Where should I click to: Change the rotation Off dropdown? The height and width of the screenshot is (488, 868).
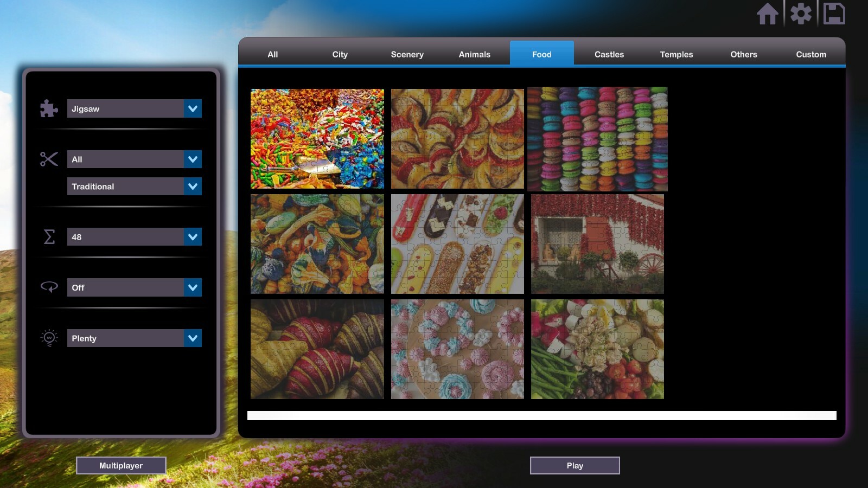coord(134,287)
